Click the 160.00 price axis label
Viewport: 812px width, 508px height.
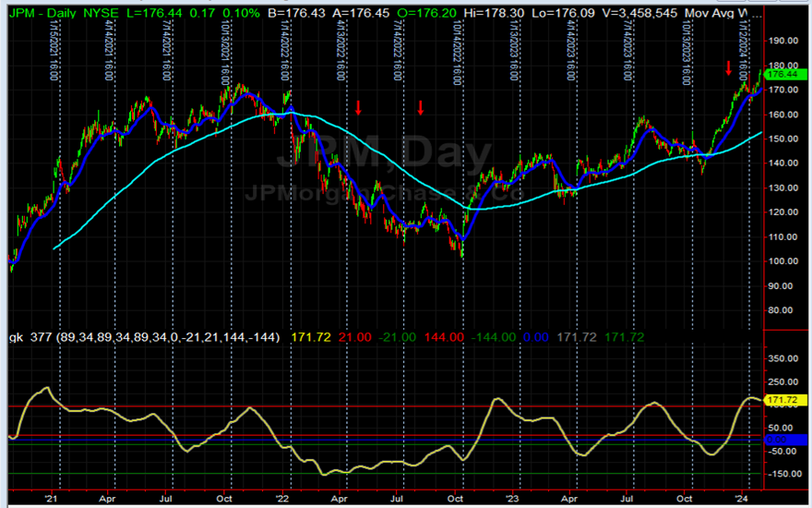tap(783, 115)
